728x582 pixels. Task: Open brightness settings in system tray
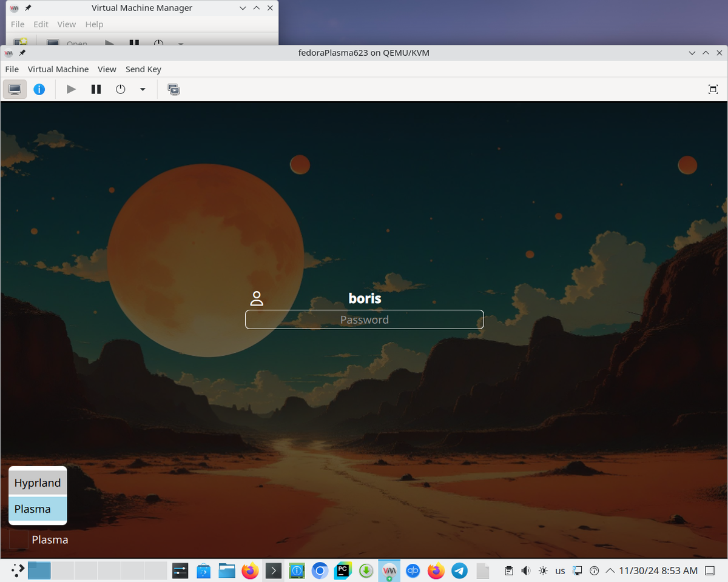[543, 570]
